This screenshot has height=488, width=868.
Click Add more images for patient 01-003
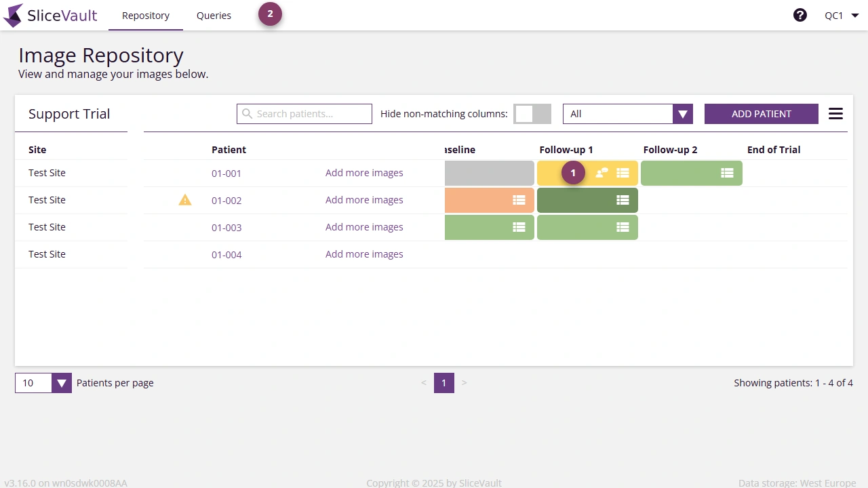coord(364,227)
